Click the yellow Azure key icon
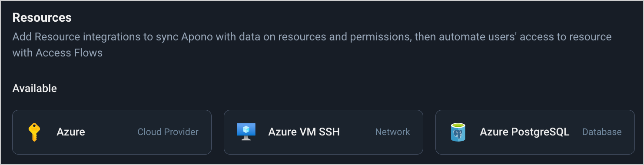 [x=34, y=132]
